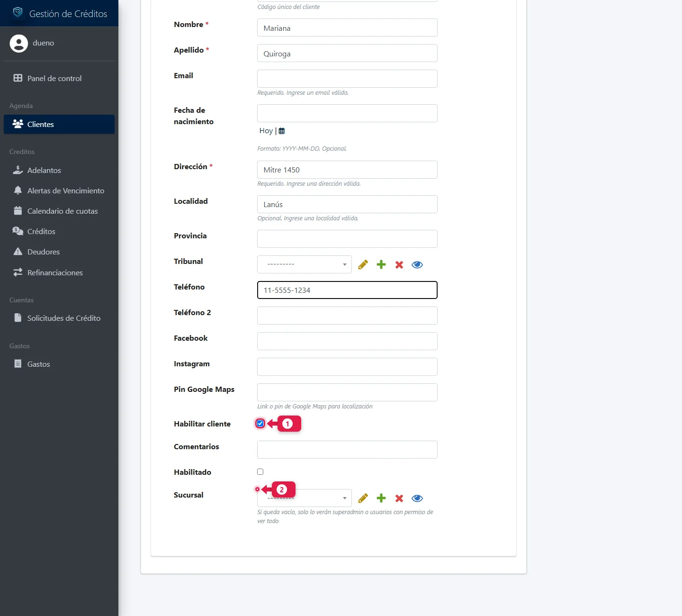Viewport: 682px width, 616px height.
Task: Open the calendar picker for Fecha de nacimiento
Action: pyautogui.click(x=282, y=131)
